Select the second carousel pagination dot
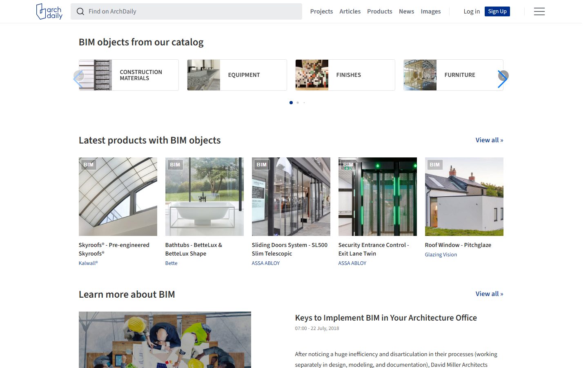The image size is (588, 368). pos(298,103)
